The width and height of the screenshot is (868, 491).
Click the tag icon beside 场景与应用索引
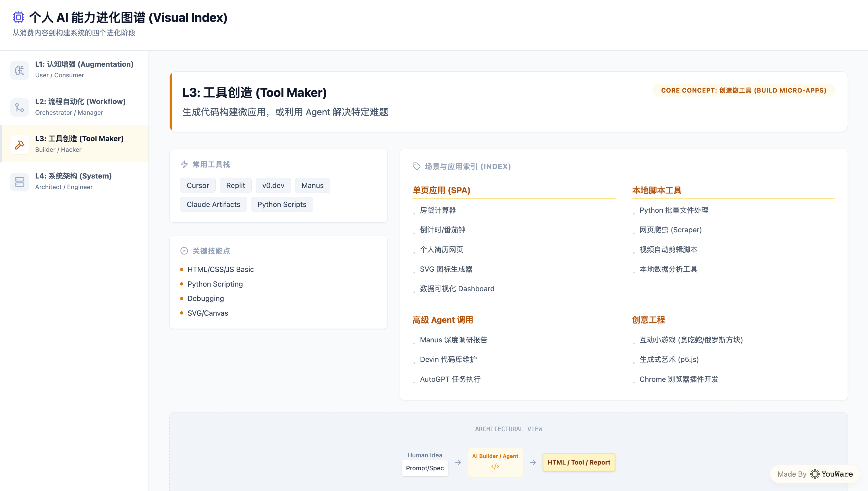point(416,166)
